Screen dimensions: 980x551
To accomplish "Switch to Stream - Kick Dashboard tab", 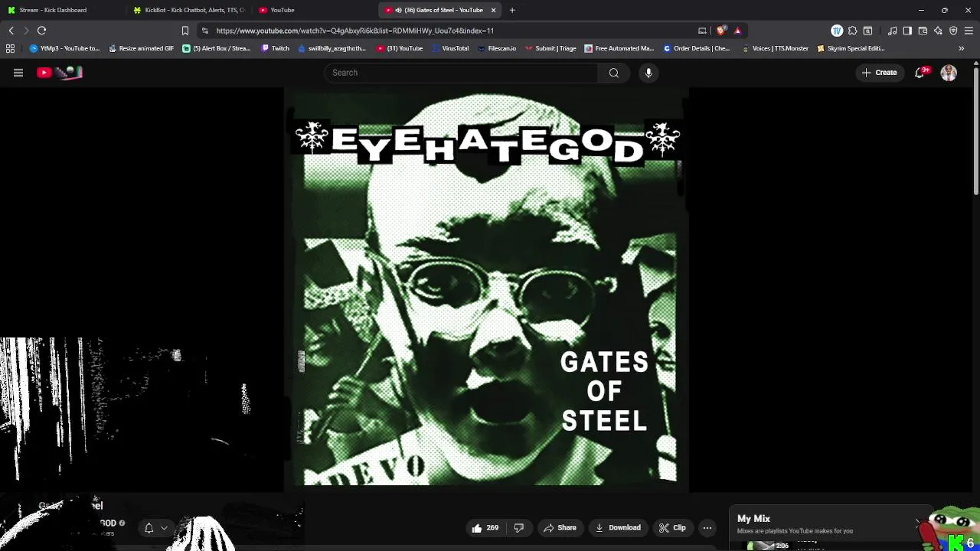I will click(x=61, y=10).
